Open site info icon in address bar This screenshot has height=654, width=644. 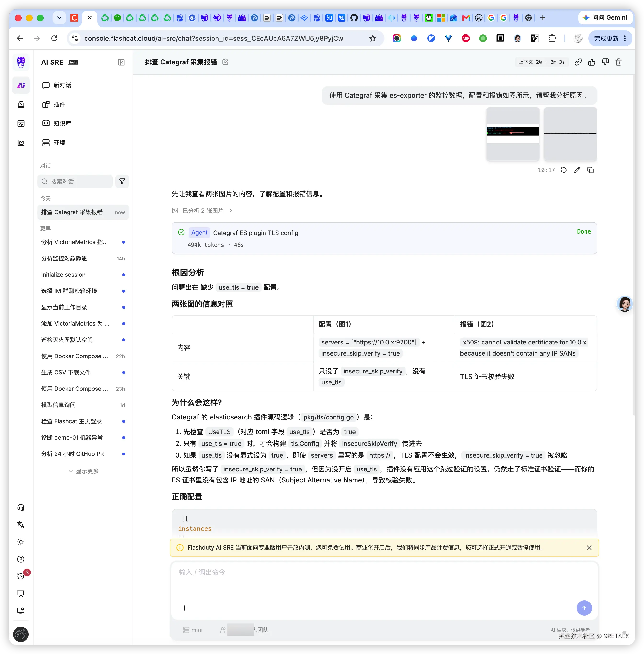coord(75,38)
